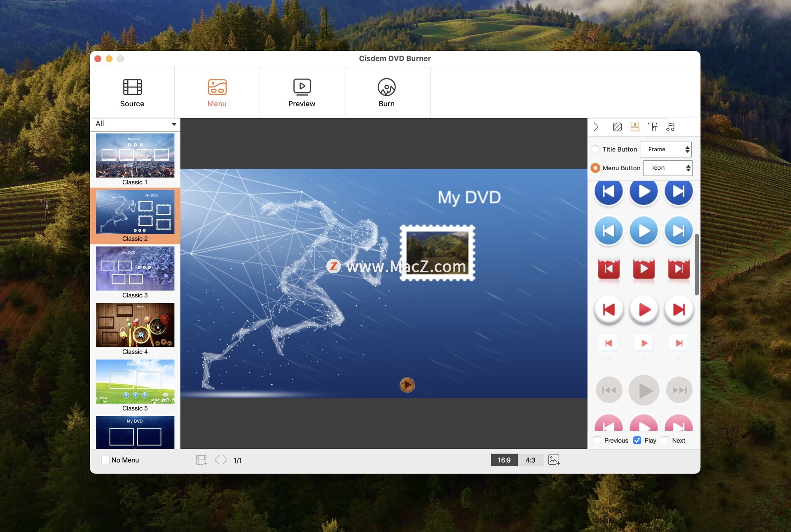Screen dimensions: 791x532
Task: Enable the Previous checkbox
Action: pyautogui.click(x=597, y=440)
